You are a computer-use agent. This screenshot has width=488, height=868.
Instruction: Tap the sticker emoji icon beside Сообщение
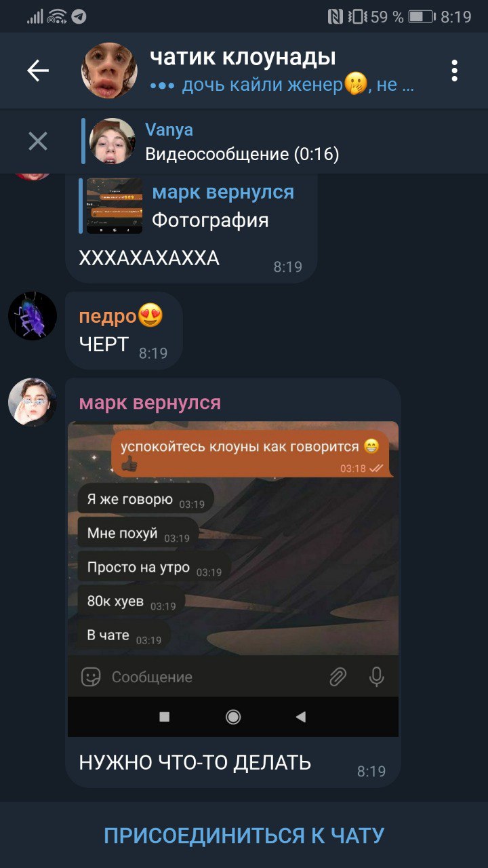tap(91, 677)
